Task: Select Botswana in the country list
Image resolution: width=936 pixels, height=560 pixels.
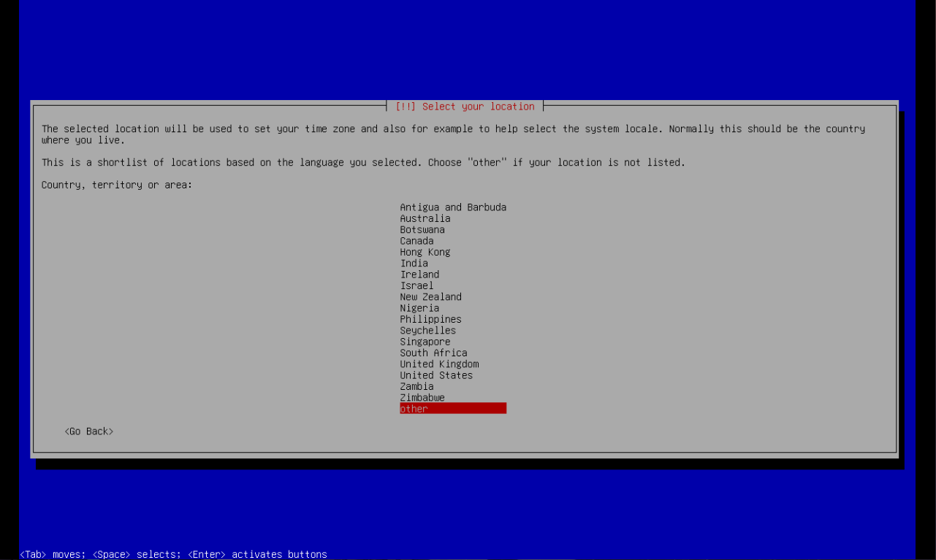Action: click(x=422, y=230)
